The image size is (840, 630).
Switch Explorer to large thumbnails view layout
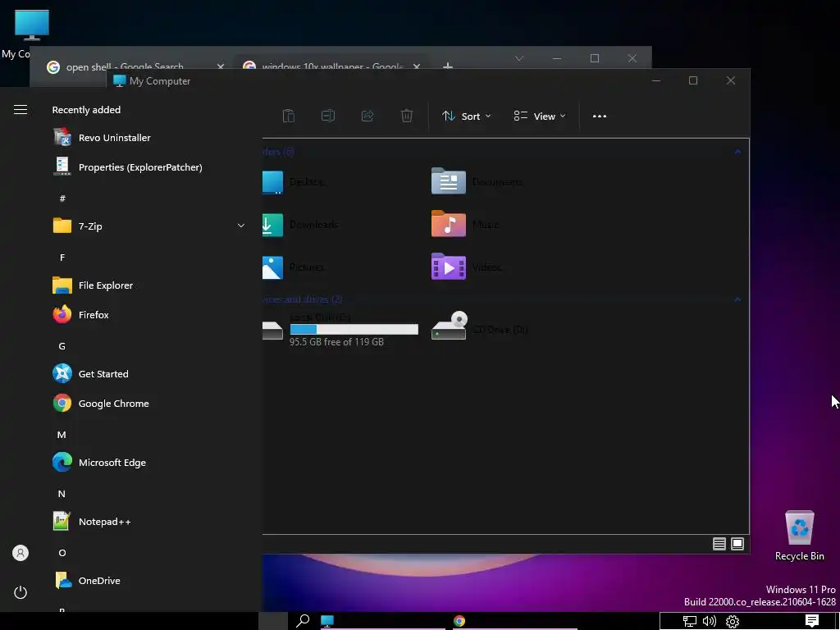tap(737, 544)
